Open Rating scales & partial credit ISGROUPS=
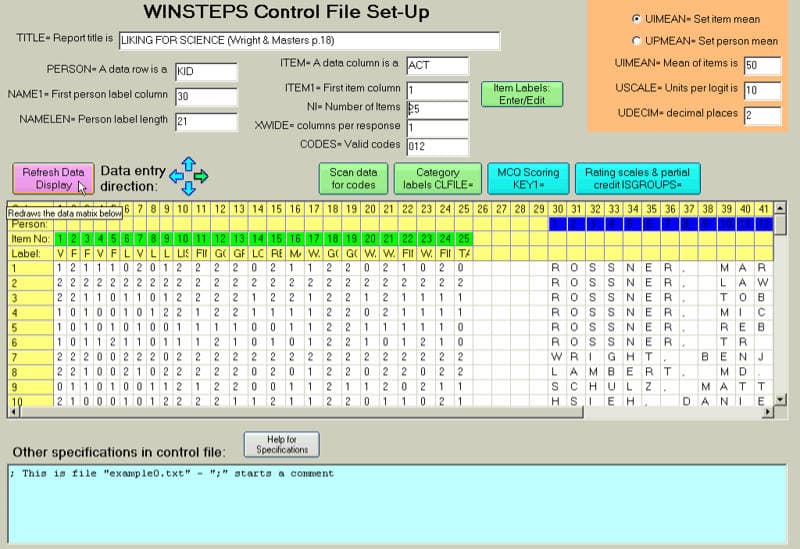This screenshot has width=800, height=549. [638, 179]
